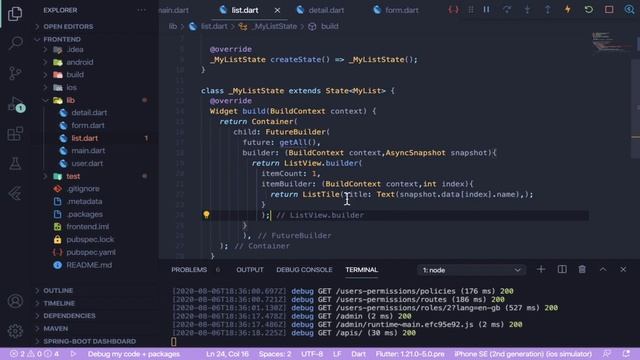Expand the build folder
This screenshot has width=640, height=360.
coord(75,75)
